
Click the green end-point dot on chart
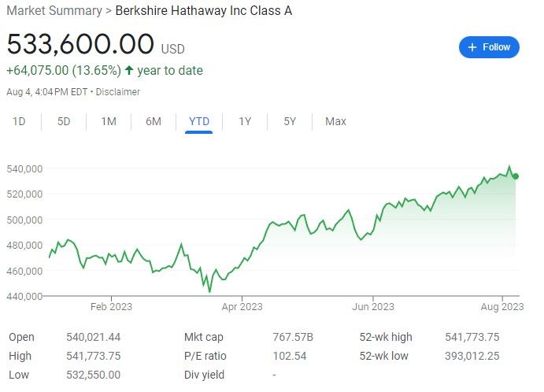[x=516, y=176]
